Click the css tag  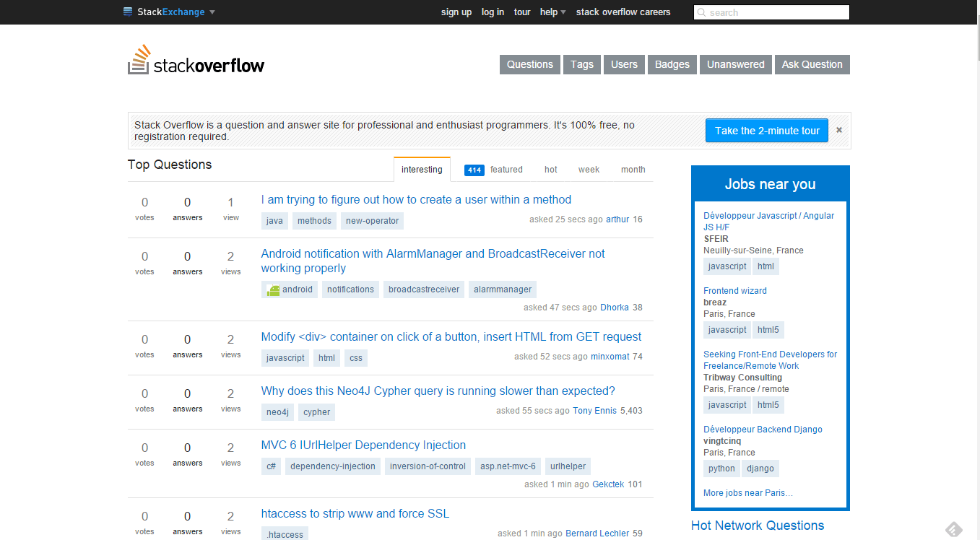click(356, 358)
